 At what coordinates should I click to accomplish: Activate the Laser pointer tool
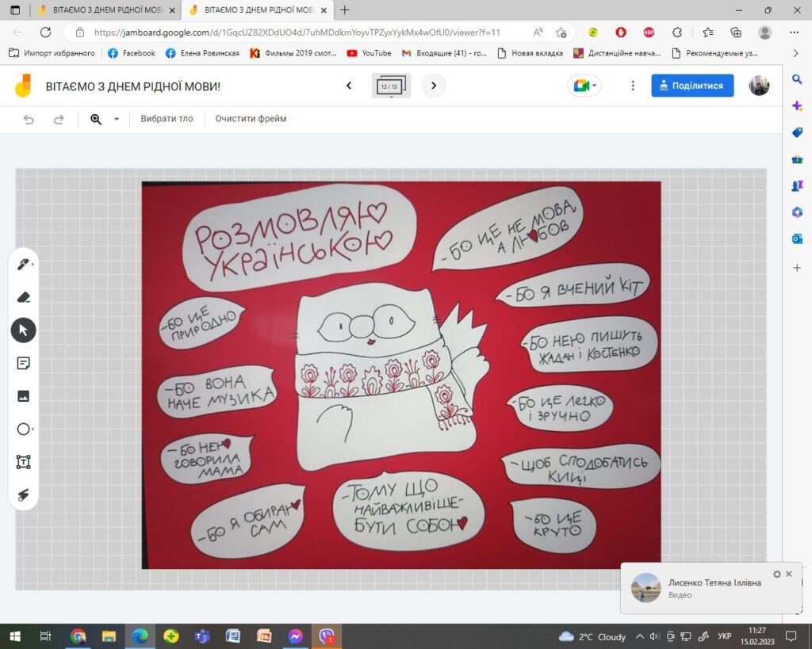pos(23,494)
